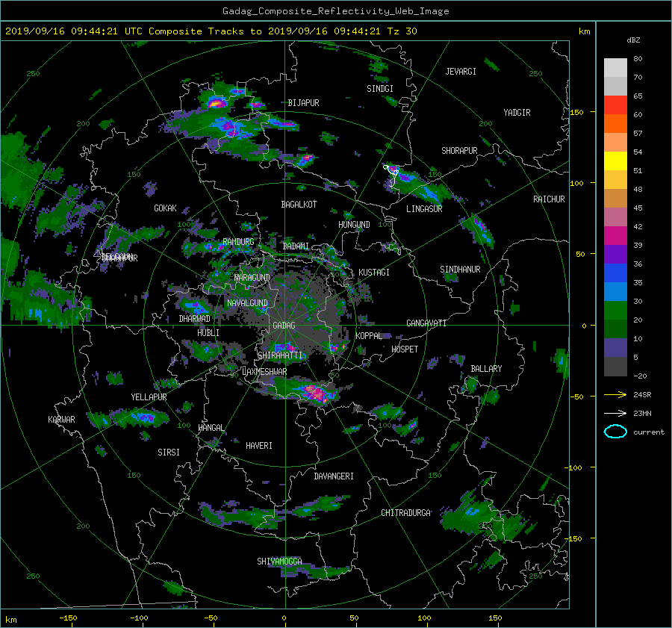Viewport: 672px width, 628px height.
Task: Click the Gadag_Composite_Reflectivity_Web_Image title
Action: [335, 11]
